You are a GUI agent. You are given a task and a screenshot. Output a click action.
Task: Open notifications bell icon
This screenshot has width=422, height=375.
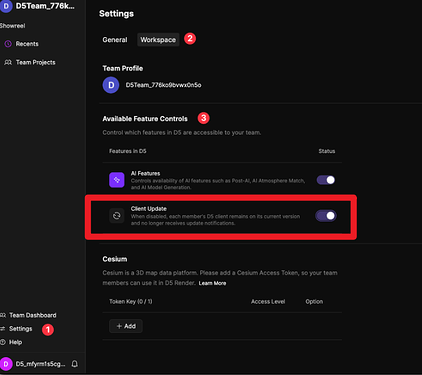pyautogui.click(x=75, y=364)
